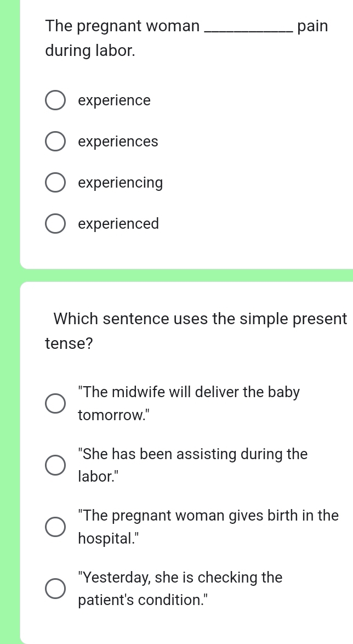Click the text "The pregnant woman gives birth in the hospital."
The height and width of the screenshot is (644, 353).
tap(208, 527)
